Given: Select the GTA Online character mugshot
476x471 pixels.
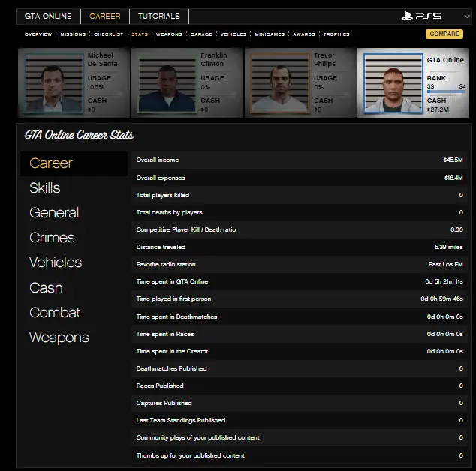Looking at the screenshot, I should pyautogui.click(x=393, y=83).
